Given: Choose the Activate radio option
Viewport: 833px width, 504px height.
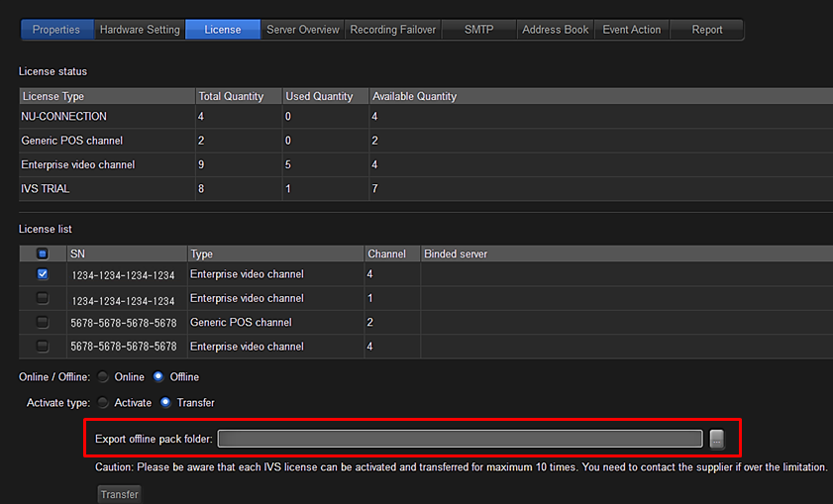Looking at the screenshot, I should (x=104, y=403).
